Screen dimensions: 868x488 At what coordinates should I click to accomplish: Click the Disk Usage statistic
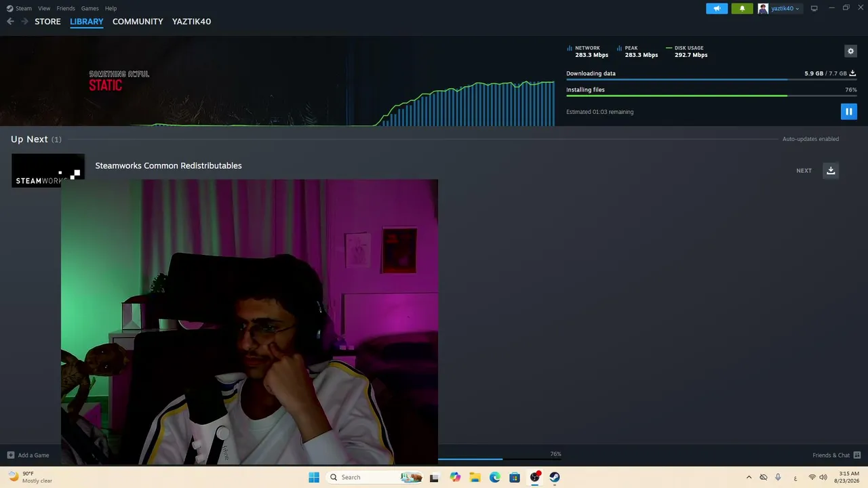687,52
